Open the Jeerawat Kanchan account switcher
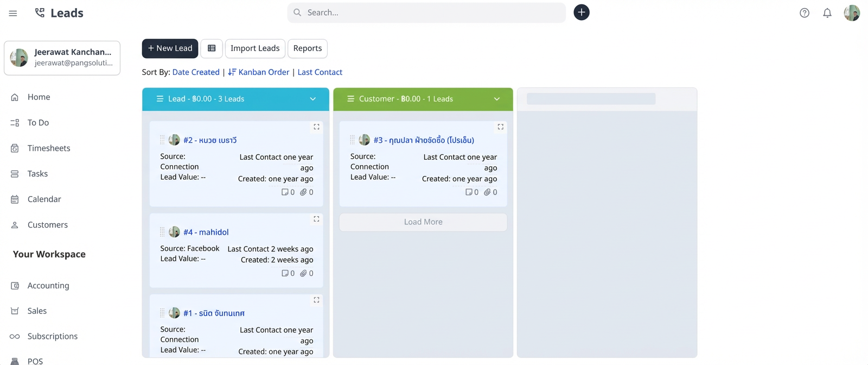The height and width of the screenshot is (365, 868). [x=62, y=58]
